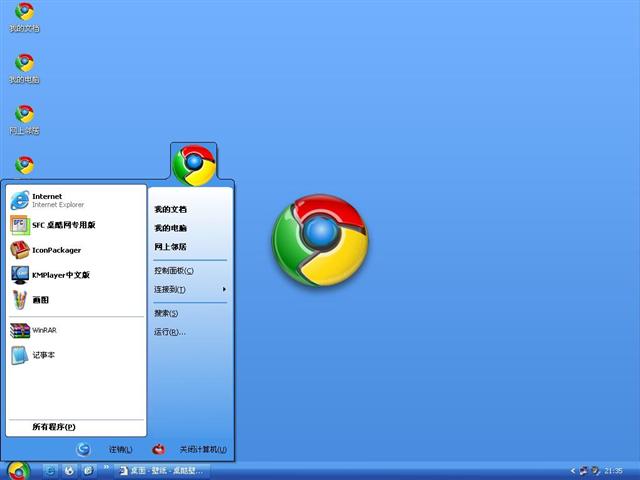The height and width of the screenshot is (480, 640).
Task: Click the third quick launch icon
Action: [88, 471]
